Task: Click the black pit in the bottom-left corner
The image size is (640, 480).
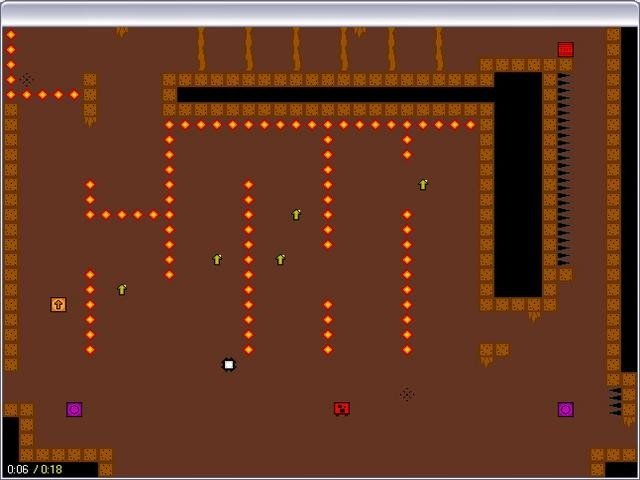Action: click(x=10, y=438)
